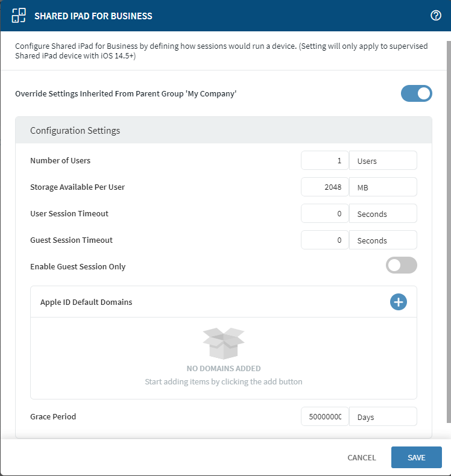Add an Apple ID default domain
Image resolution: width=451 pixels, height=476 pixels.
point(398,302)
